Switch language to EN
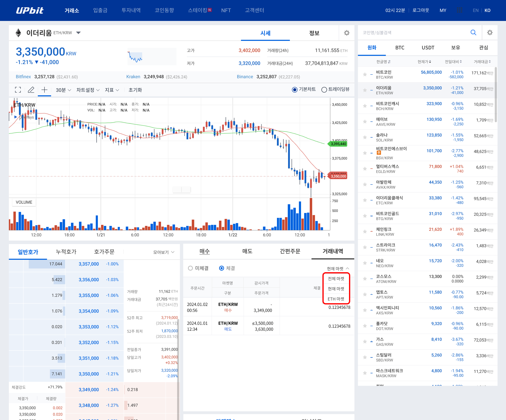This screenshot has height=420, width=506. pyautogui.click(x=475, y=10)
